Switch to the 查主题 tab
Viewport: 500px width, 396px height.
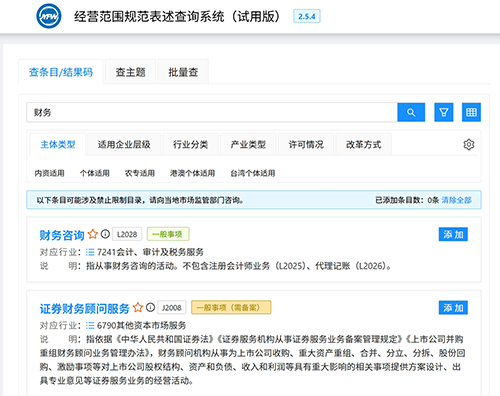(x=130, y=72)
